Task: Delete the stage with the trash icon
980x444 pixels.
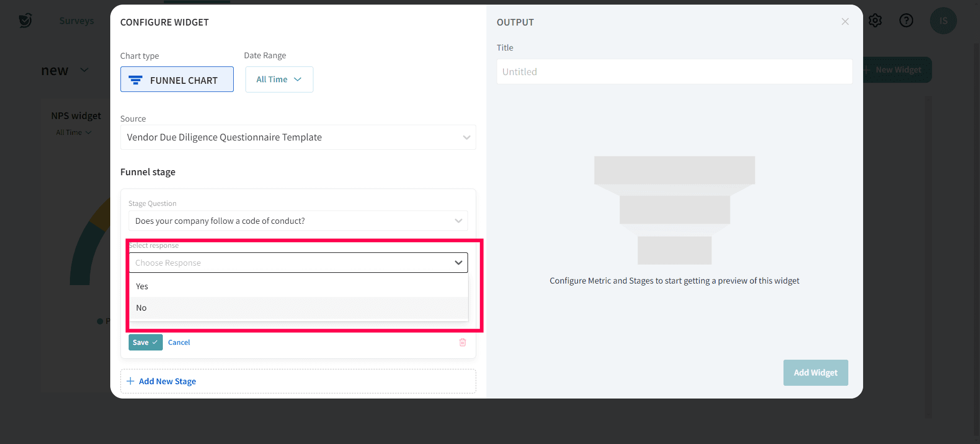Action: 462,342
